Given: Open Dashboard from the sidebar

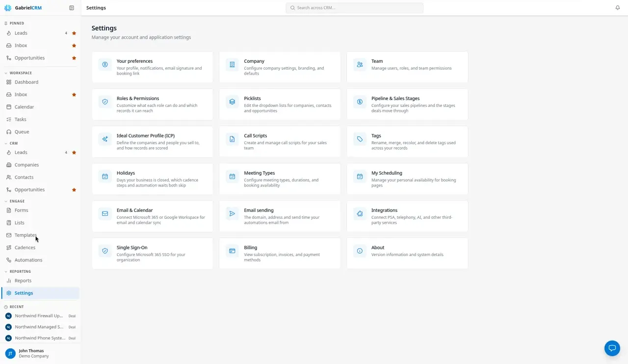Looking at the screenshot, I should [40, 82].
